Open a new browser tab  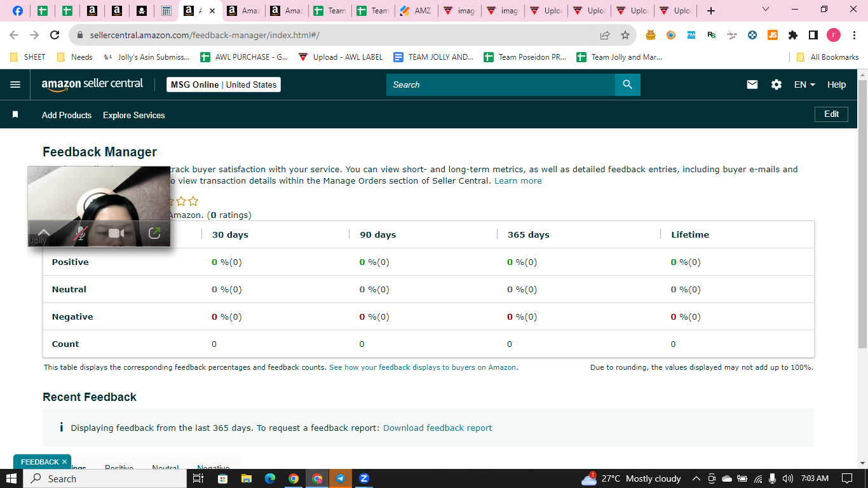tap(711, 11)
